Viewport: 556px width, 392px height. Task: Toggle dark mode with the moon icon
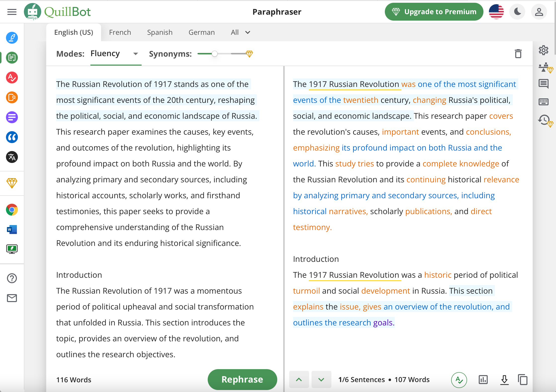(517, 12)
